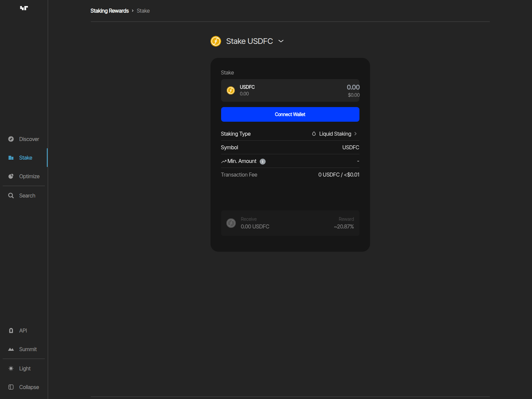Click the Staking Rewards logo icon

coord(24,8)
